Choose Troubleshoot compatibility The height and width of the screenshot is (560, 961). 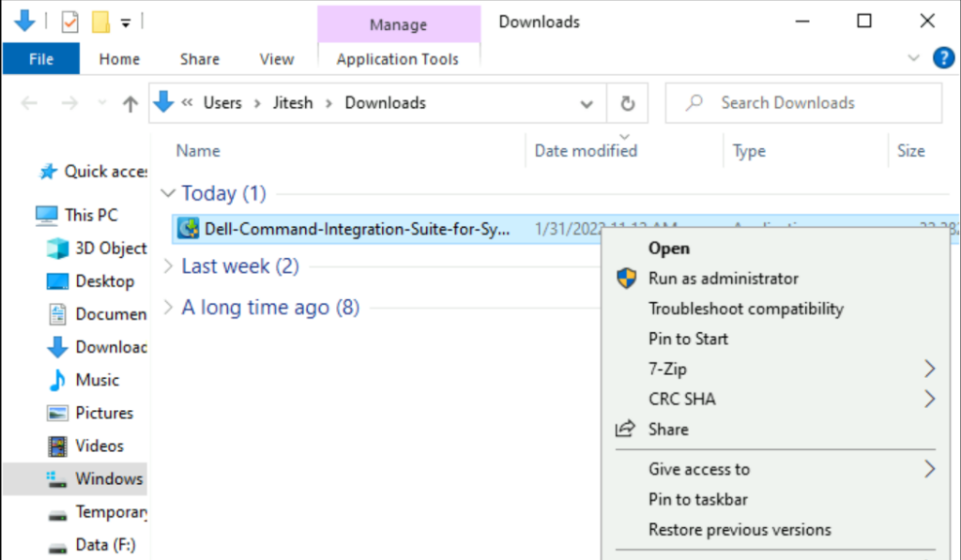pyautogui.click(x=746, y=309)
